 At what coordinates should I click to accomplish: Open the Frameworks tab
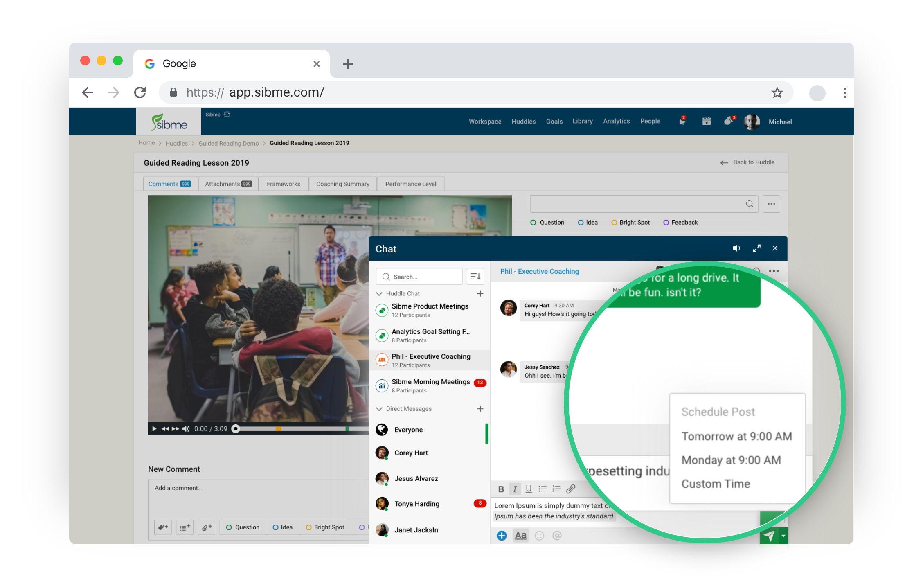point(284,184)
